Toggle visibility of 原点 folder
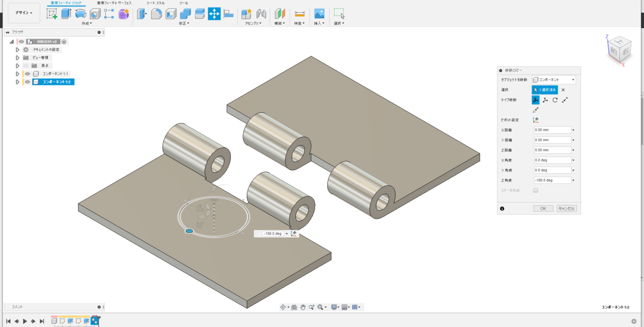Image resolution: width=644 pixels, height=327 pixels. point(25,66)
